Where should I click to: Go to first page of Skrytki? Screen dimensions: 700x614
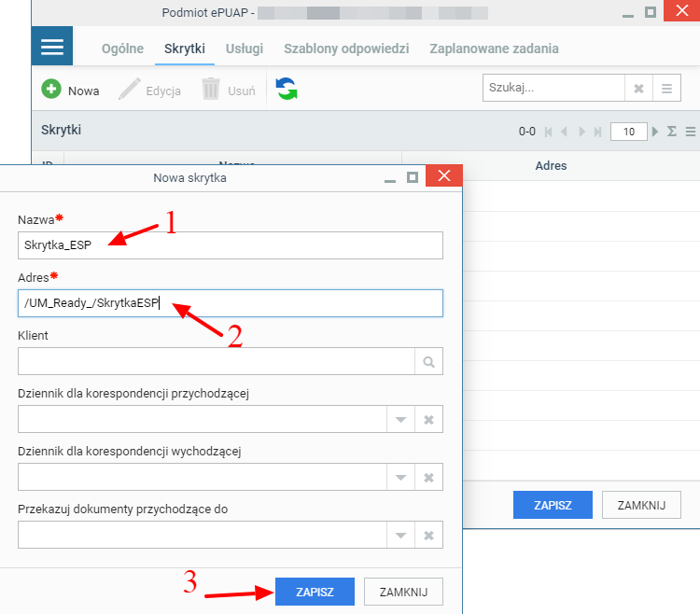[x=549, y=132]
